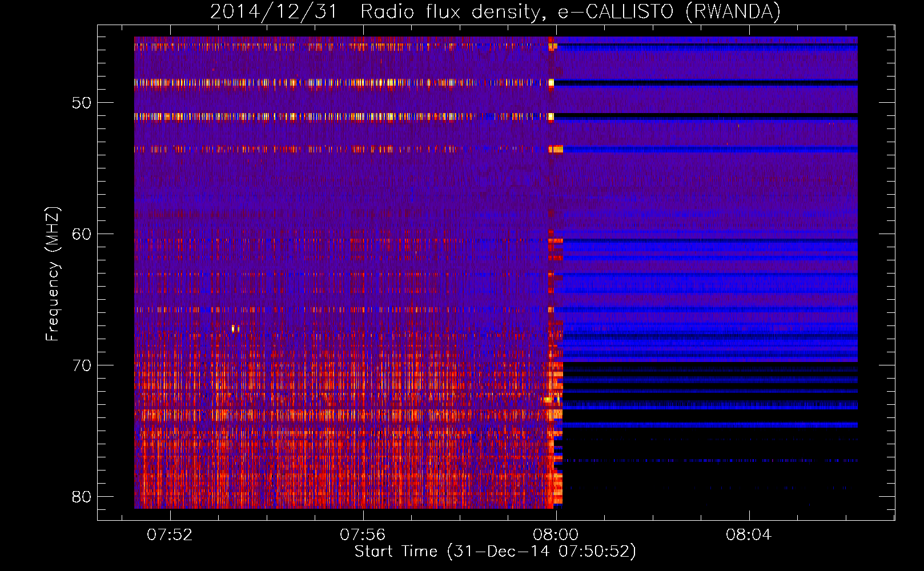Click the 50 frequency tick label
Viewport: 924px width, 571px height.
click(x=82, y=103)
